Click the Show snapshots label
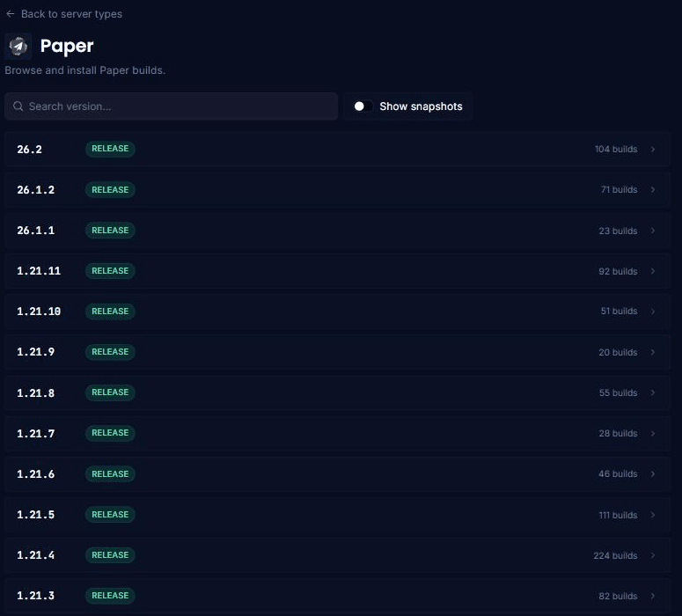Image resolution: width=682 pixels, height=616 pixels. coord(421,106)
